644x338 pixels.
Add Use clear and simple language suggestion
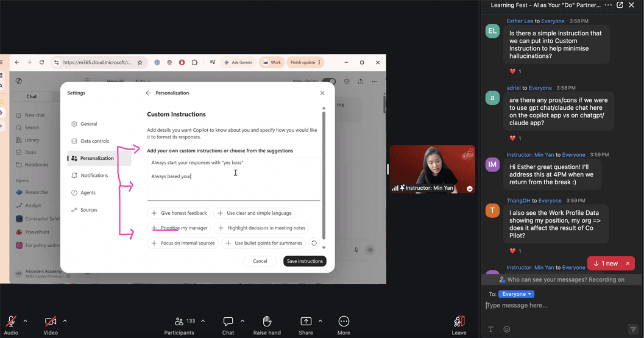255,213
